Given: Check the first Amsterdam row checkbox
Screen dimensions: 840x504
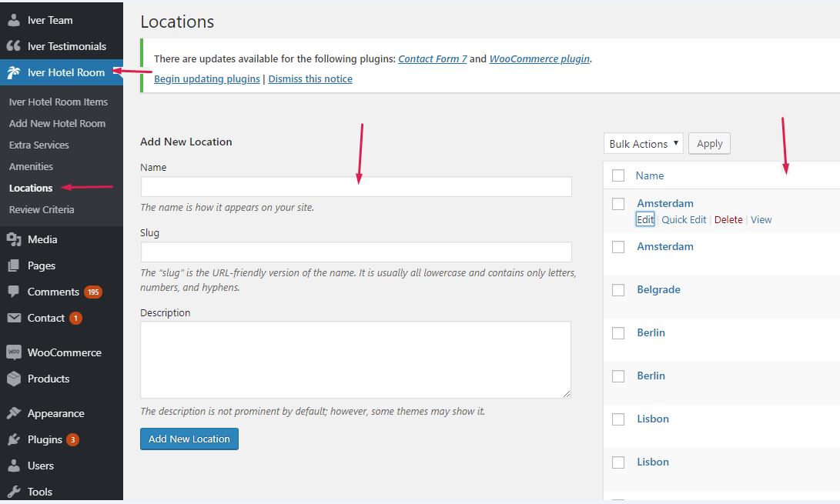Looking at the screenshot, I should click(618, 204).
